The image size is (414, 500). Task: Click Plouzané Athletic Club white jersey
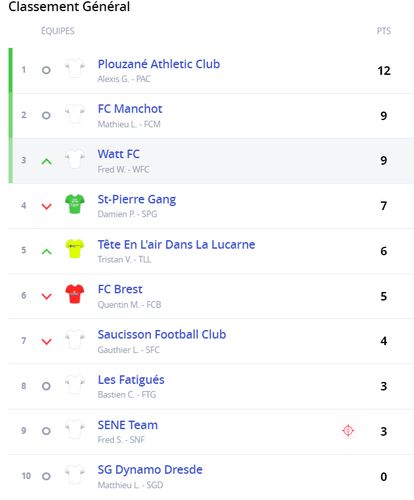pyautogui.click(x=75, y=69)
